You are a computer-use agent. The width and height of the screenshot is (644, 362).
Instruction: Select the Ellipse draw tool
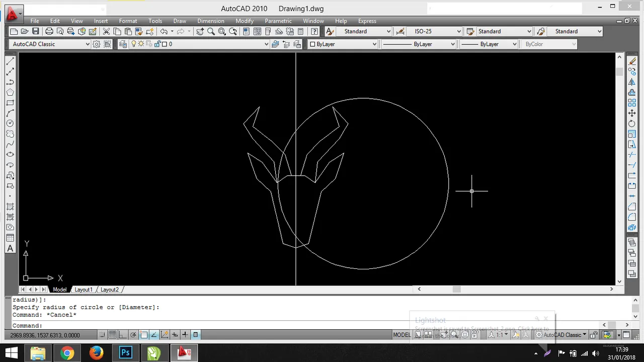tap(10, 155)
